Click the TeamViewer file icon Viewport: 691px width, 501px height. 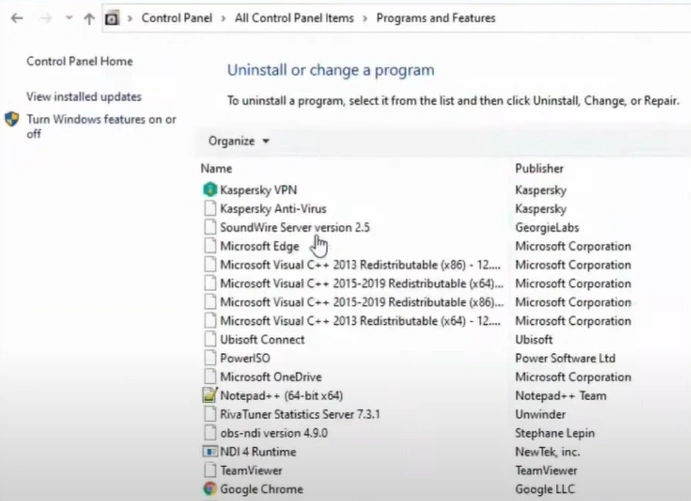pyautogui.click(x=210, y=470)
